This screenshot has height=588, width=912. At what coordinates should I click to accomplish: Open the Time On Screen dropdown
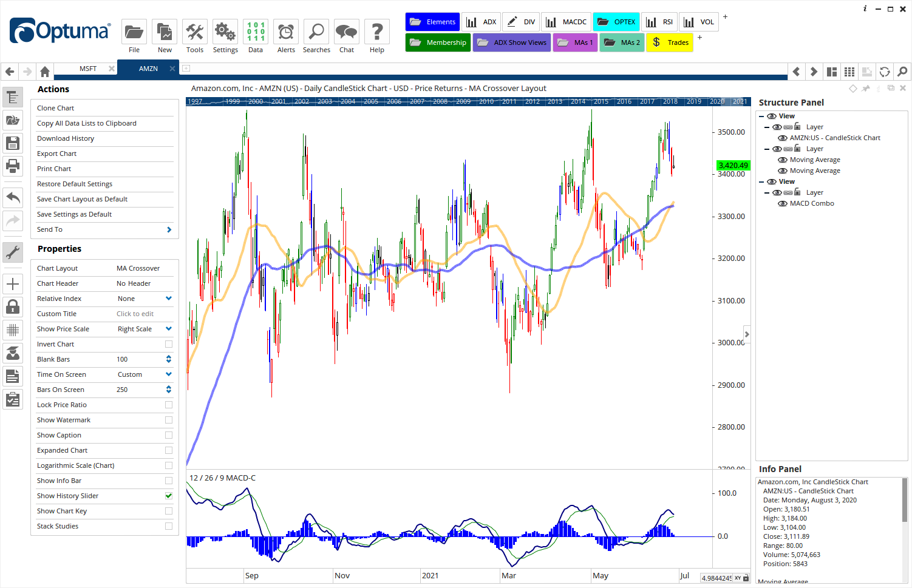click(169, 374)
